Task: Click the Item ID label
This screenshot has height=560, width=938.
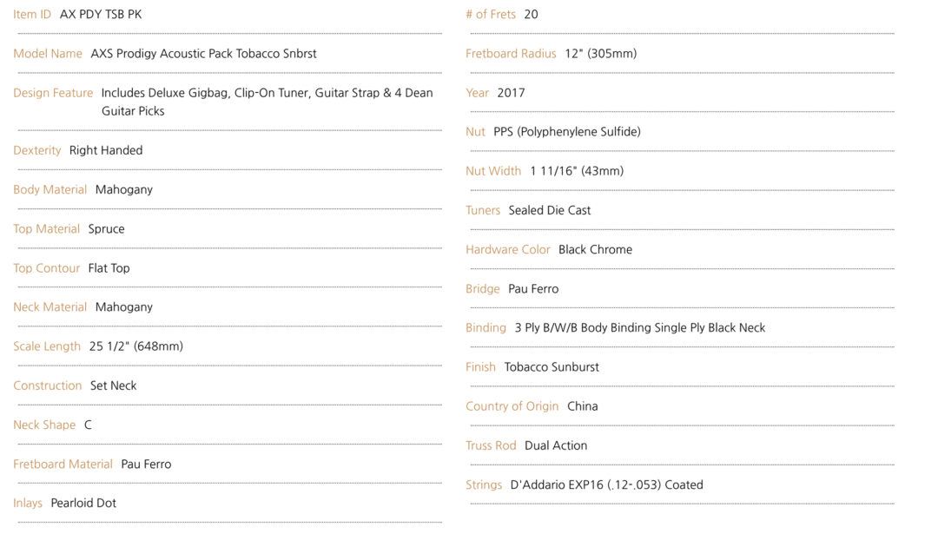Action: click(x=32, y=15)
